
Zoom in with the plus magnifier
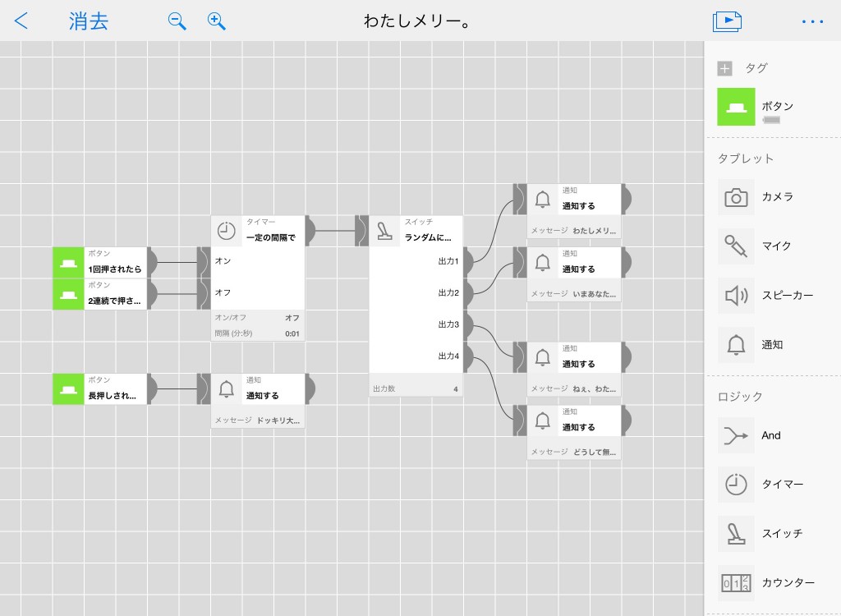coord(217,21)
